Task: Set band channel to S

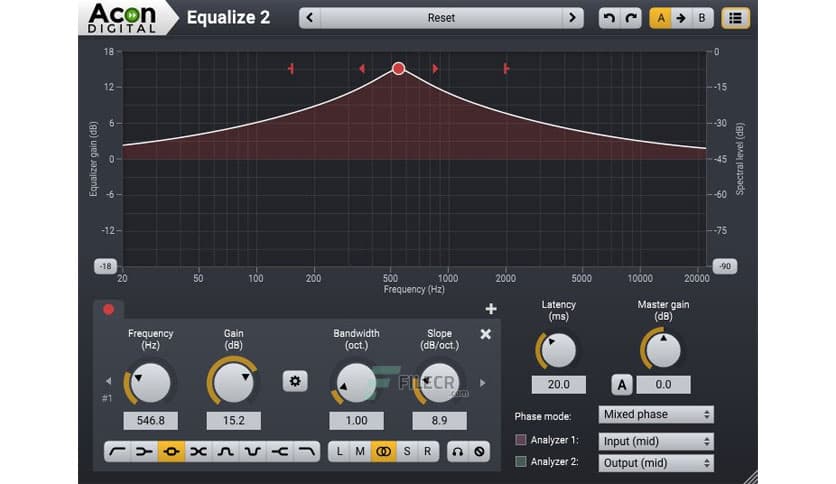Action: 407,451
